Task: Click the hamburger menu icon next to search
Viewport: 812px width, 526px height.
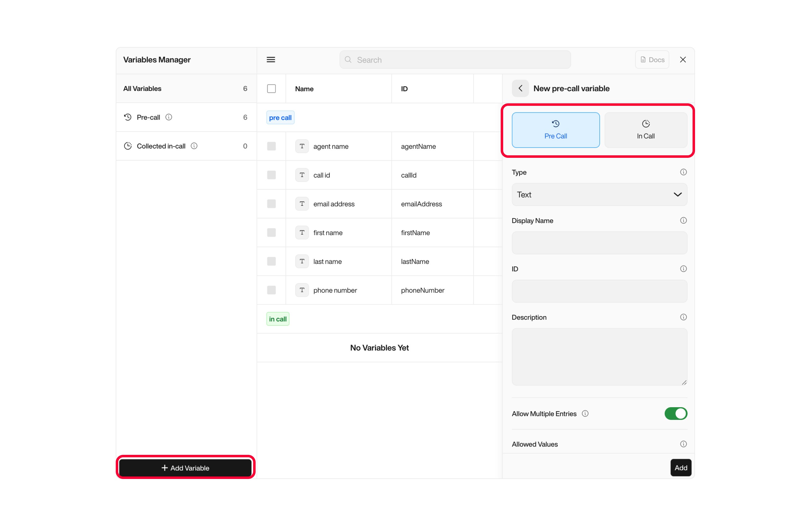Action: [270, 59]
